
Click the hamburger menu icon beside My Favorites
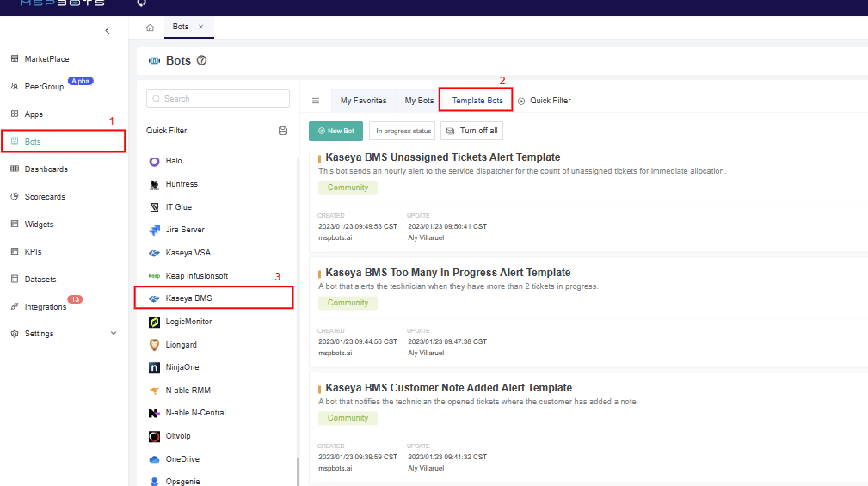pos(316,101)
